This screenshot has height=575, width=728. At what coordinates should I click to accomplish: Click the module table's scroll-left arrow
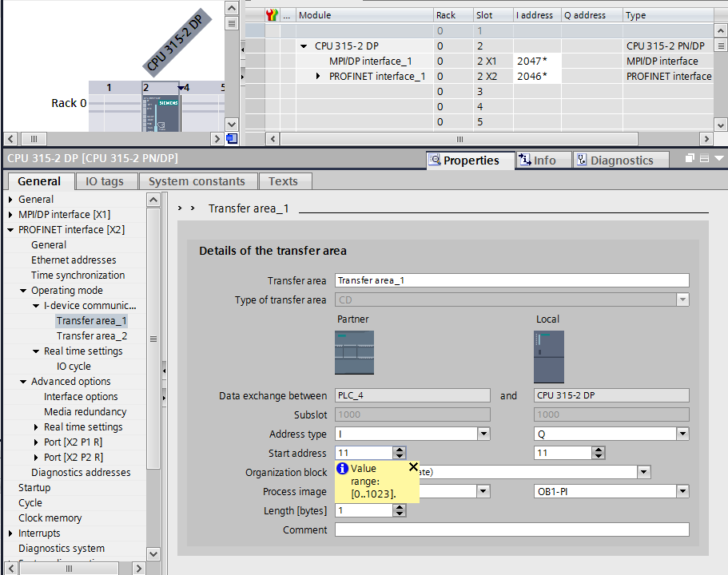273,139
